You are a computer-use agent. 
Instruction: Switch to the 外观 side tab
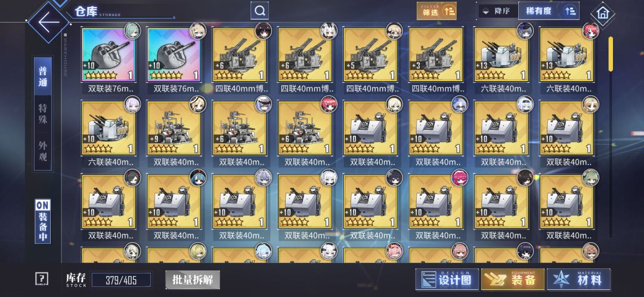click(x=43, y=151)
